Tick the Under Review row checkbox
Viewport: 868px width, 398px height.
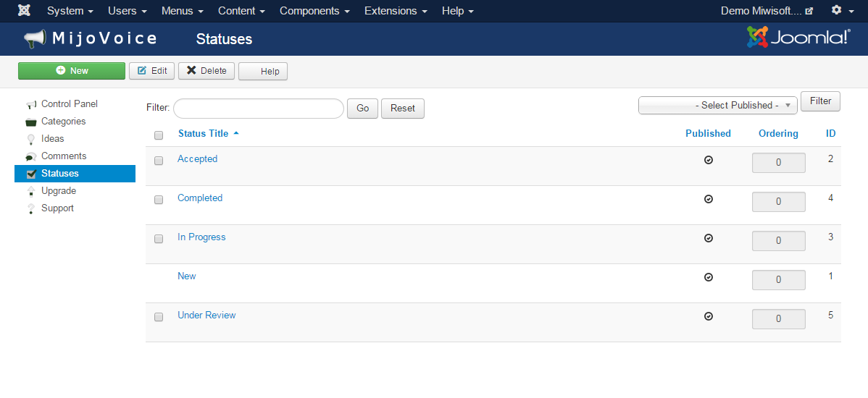pos(159,317)
